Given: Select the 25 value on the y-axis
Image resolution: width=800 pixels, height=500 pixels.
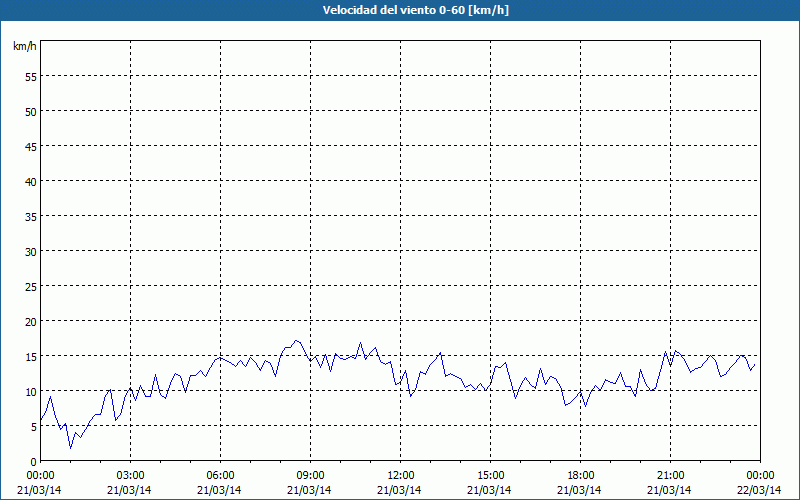Looking at the screenshot, I should (31, 287).
